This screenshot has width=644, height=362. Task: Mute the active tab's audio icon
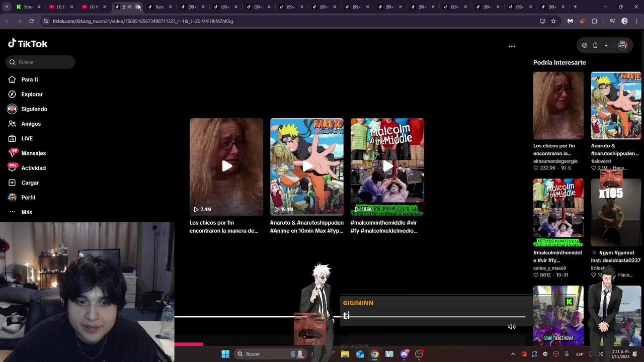click(x=129, y=7)
